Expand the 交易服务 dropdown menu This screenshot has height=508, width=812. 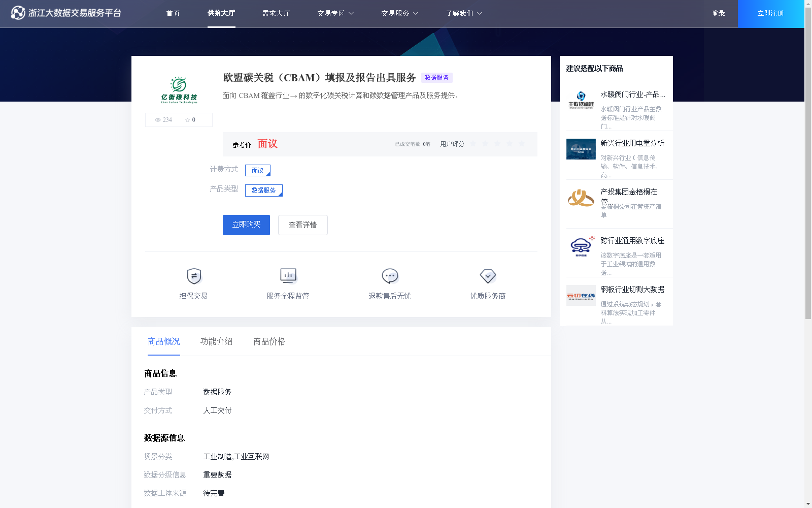pyautogui.click(x=399, y=13)
